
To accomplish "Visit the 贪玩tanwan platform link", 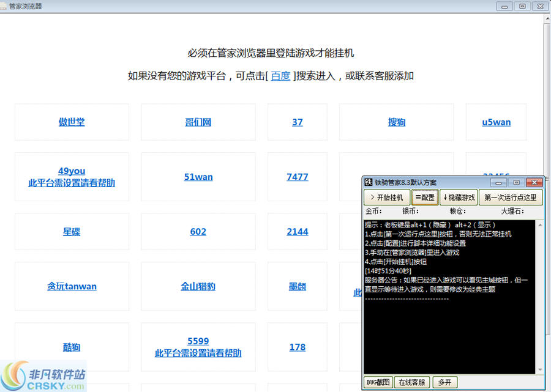I will pos(72,286).
